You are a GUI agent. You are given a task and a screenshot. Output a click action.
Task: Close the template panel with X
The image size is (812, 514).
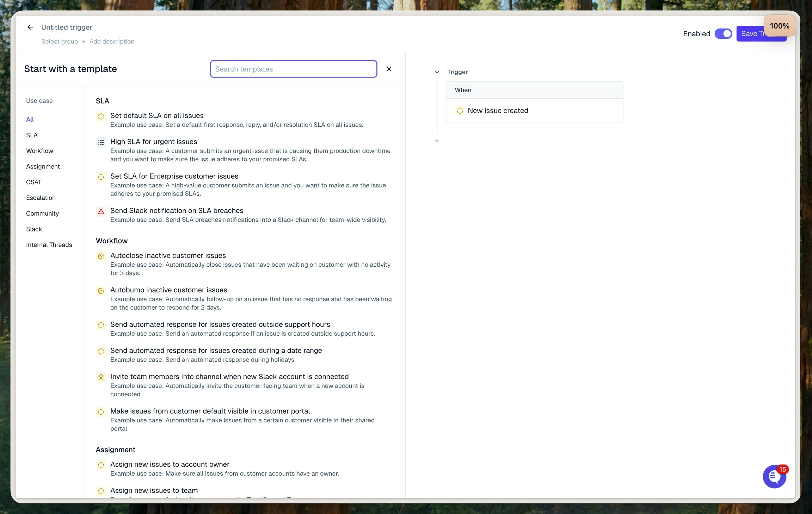(389, 69)
